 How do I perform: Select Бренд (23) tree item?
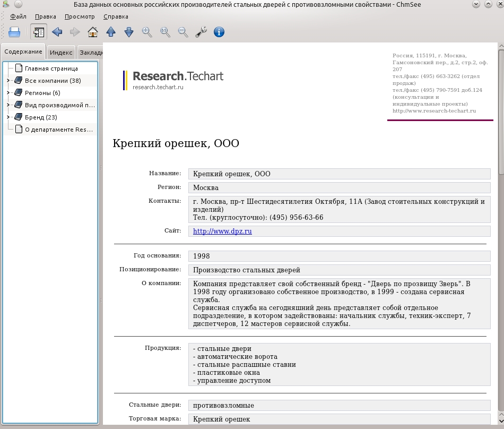pyautogui.click(x=41, y=117)
